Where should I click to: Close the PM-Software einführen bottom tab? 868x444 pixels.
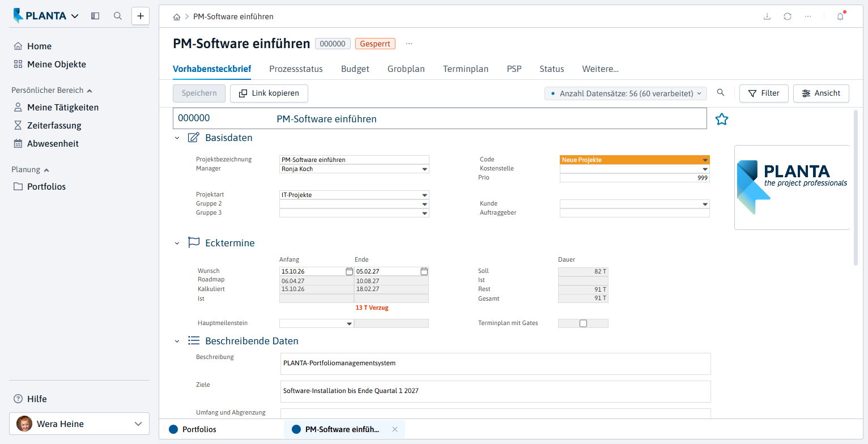(x=395, y=429)
